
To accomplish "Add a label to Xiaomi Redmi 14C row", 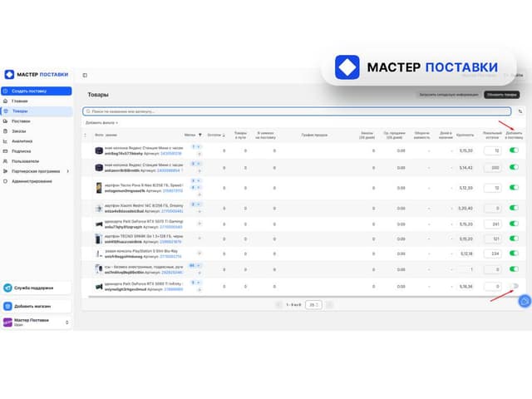I will (x=199, y=211).
